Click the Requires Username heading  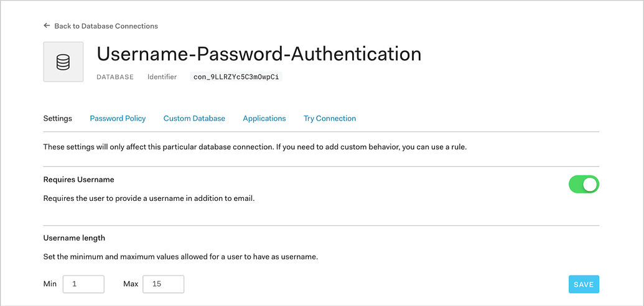[78, 180]
